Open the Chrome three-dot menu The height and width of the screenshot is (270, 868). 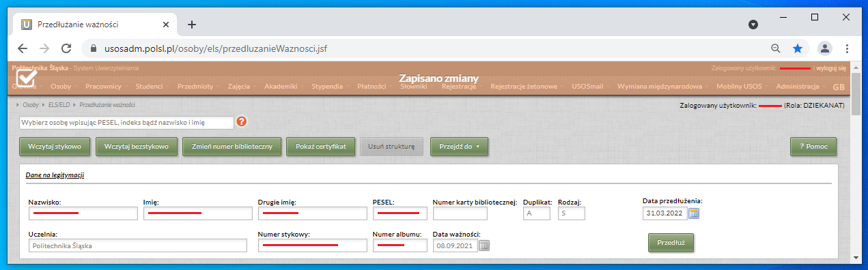pos(847,48)
